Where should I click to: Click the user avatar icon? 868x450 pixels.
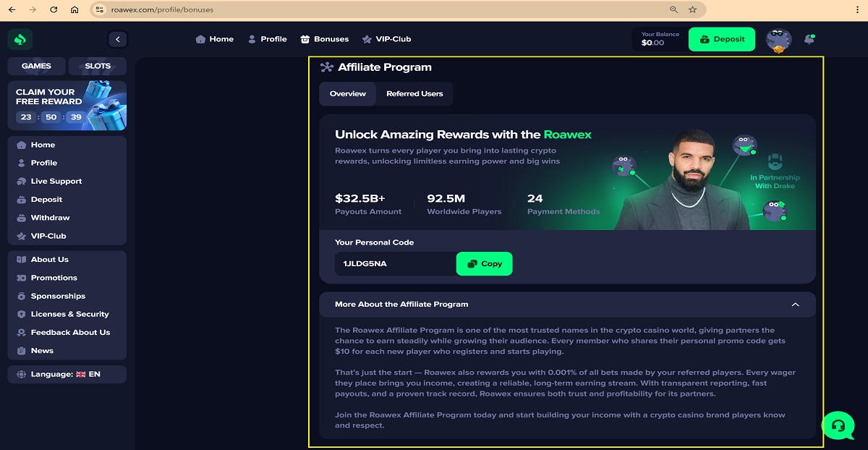point(778,39)
